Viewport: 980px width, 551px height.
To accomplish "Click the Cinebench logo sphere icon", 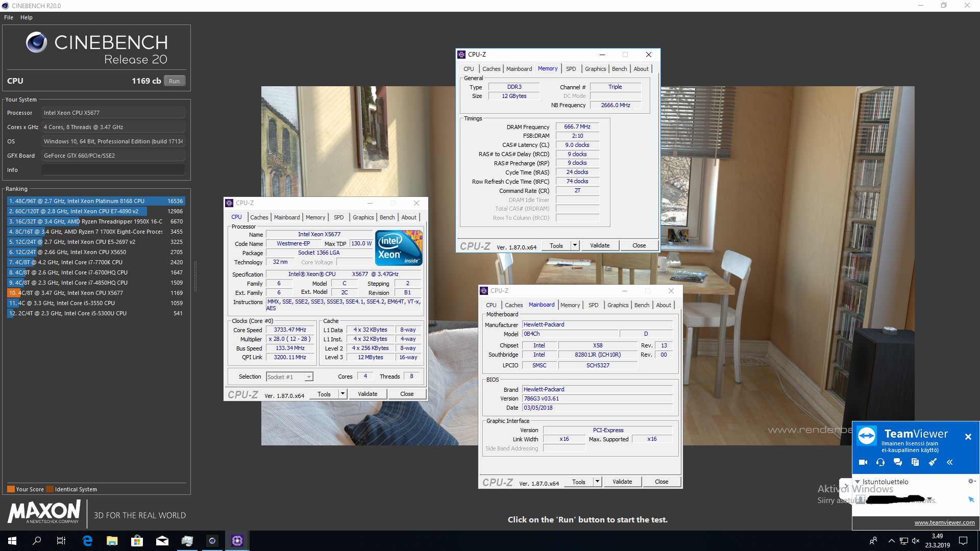I will pos(37,42).
